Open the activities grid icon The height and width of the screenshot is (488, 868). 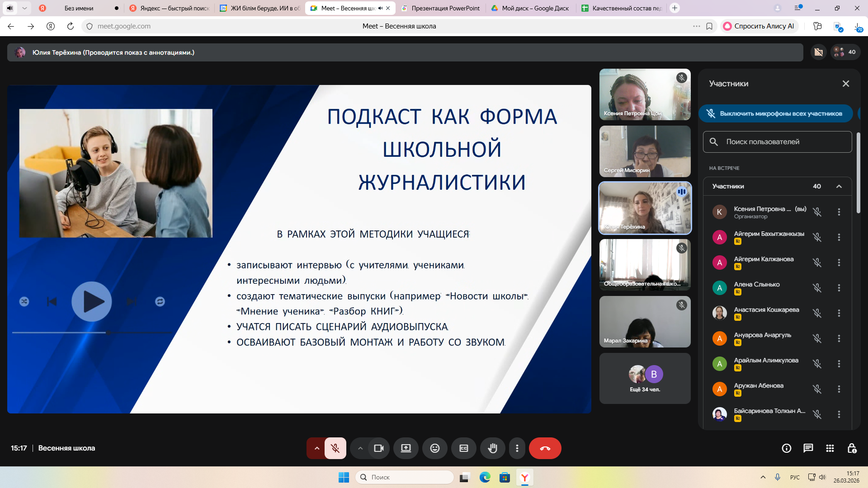[830, 448]
